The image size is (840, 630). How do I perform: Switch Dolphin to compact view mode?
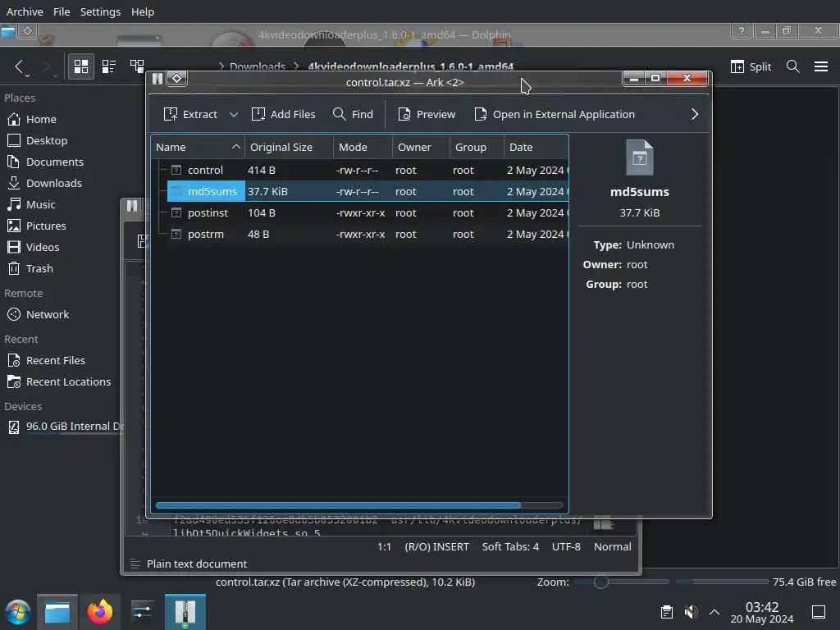coord(109,66)
